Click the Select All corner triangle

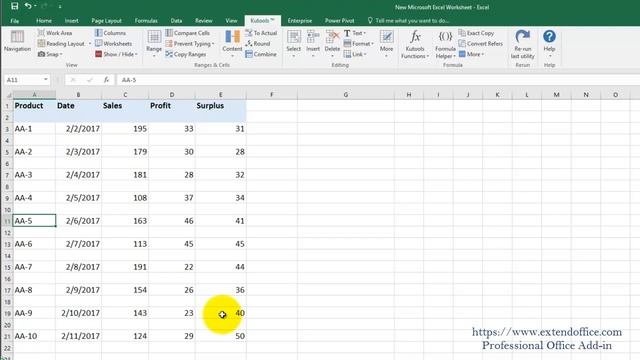[x=8, y=95]
